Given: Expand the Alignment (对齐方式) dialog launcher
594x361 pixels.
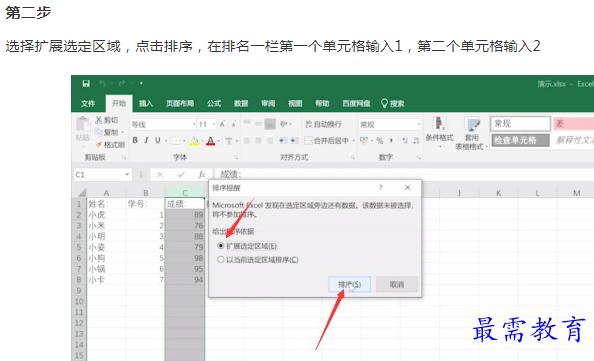Looking at the screenshot, I should (353, 157).
